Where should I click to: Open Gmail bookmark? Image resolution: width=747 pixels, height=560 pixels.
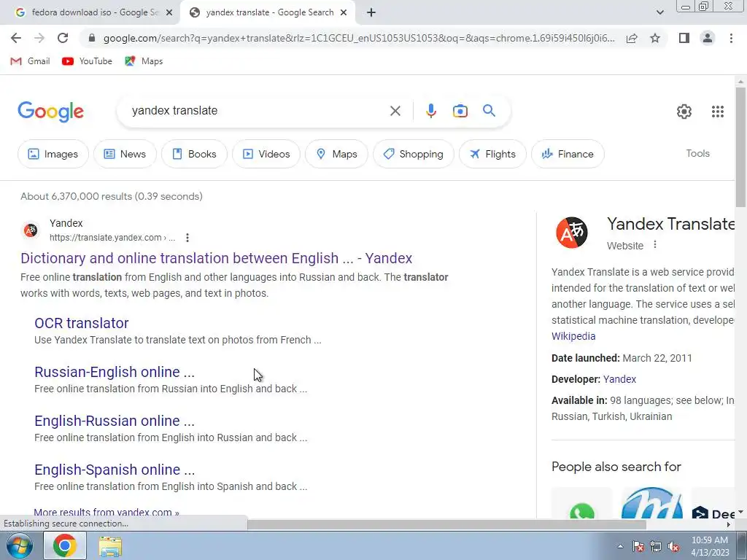point(31,61)
